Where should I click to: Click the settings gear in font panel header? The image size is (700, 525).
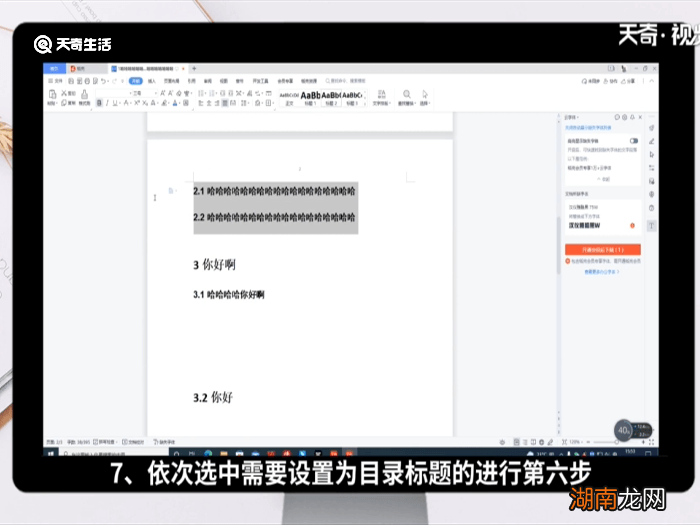pyautogui.click(x=624, y=117)
